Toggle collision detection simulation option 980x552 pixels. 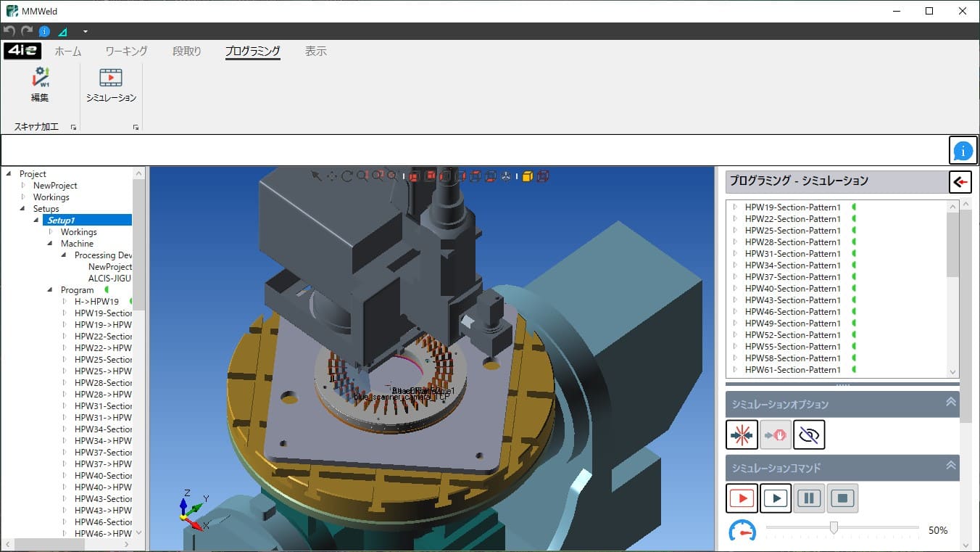pyautogui.click(x=742, y=434)
